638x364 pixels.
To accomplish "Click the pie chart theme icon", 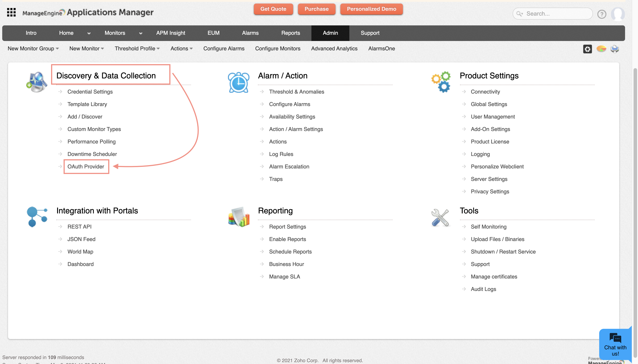I will [601, 49].
